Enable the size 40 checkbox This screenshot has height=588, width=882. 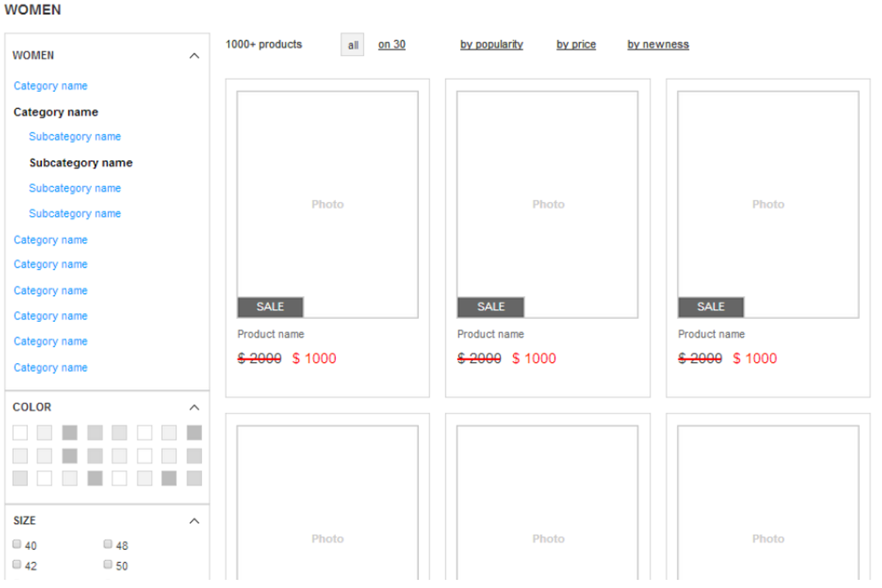(x=15, y=545)
